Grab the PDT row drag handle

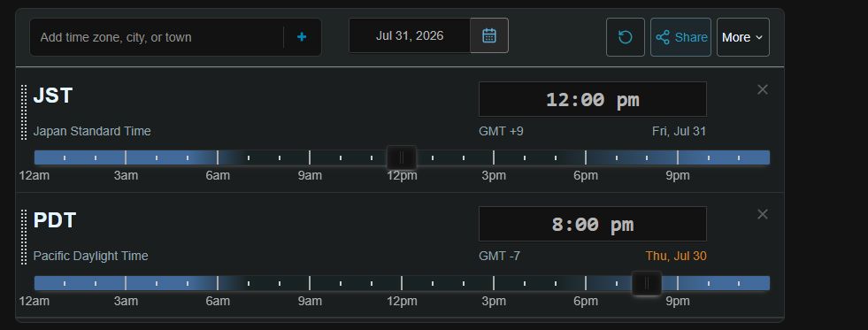[24, 237]
